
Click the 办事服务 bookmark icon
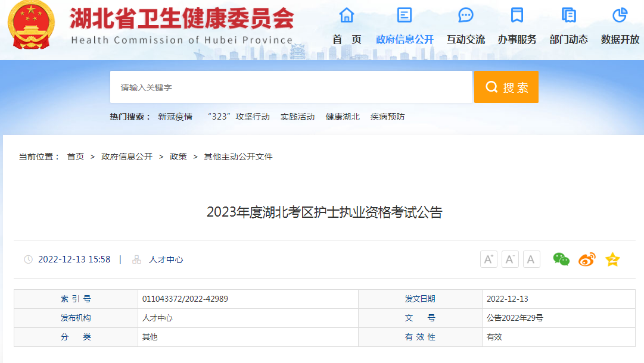(517, 15)
